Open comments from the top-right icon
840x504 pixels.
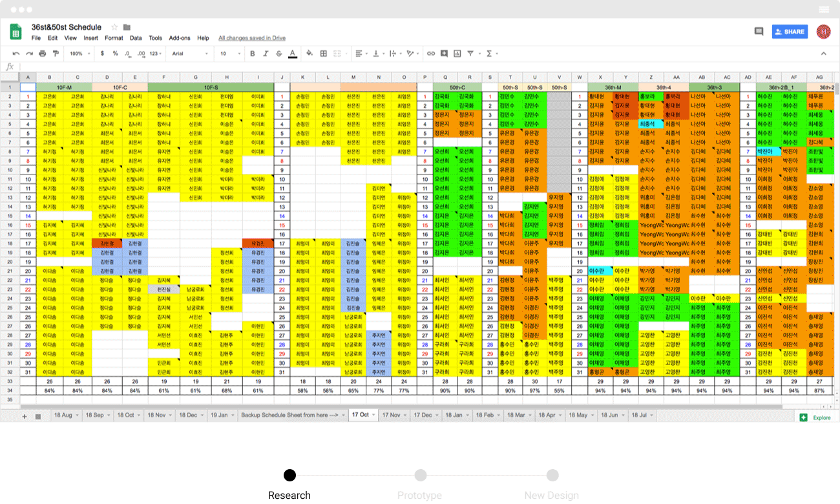click(x=759, y=31)
